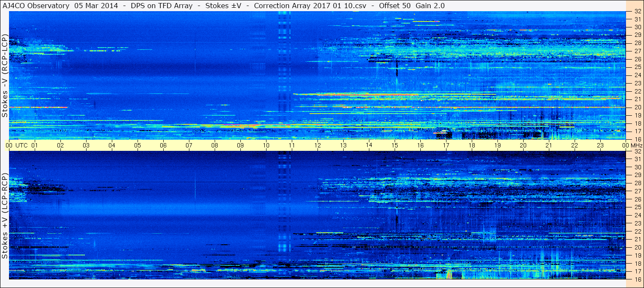This screenshot has height=288, width=644.
Task: Select the 05 hour tick on time axis
Action: click(x=138, y=145)
